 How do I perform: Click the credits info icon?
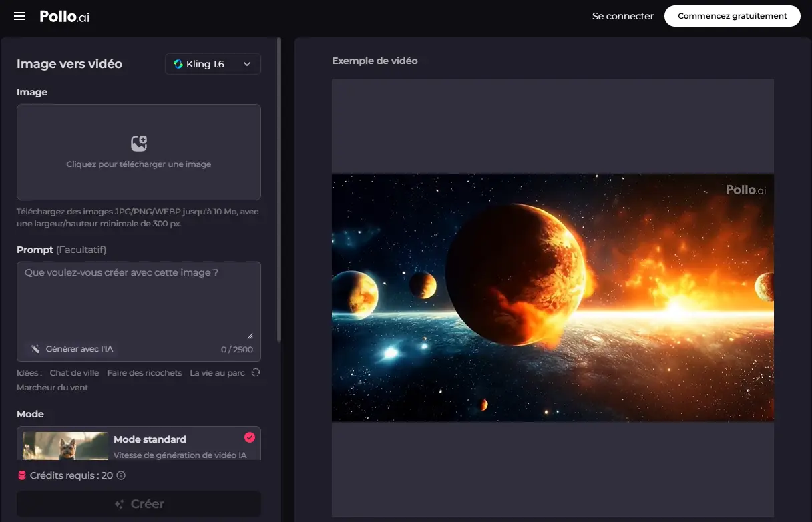coord(121,476)
